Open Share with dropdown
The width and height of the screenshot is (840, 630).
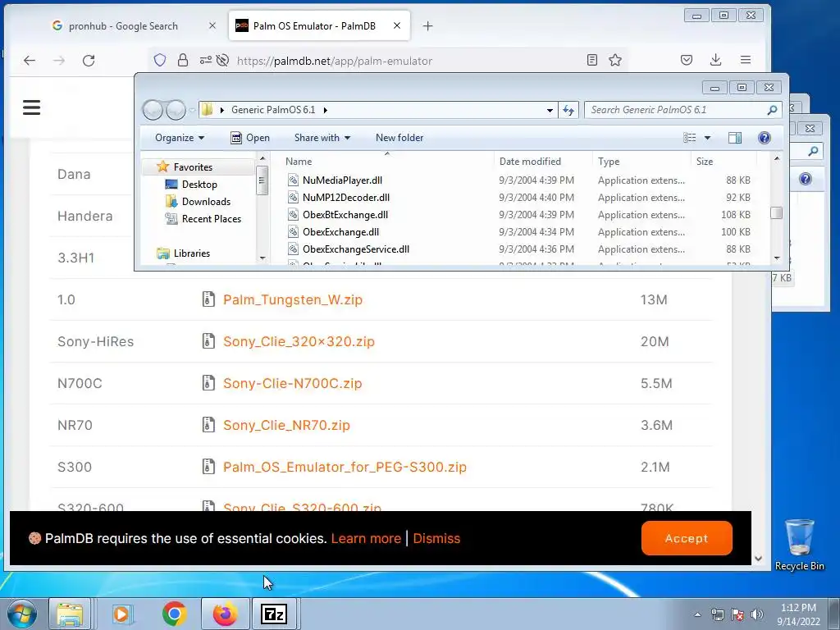click(322, 138)
